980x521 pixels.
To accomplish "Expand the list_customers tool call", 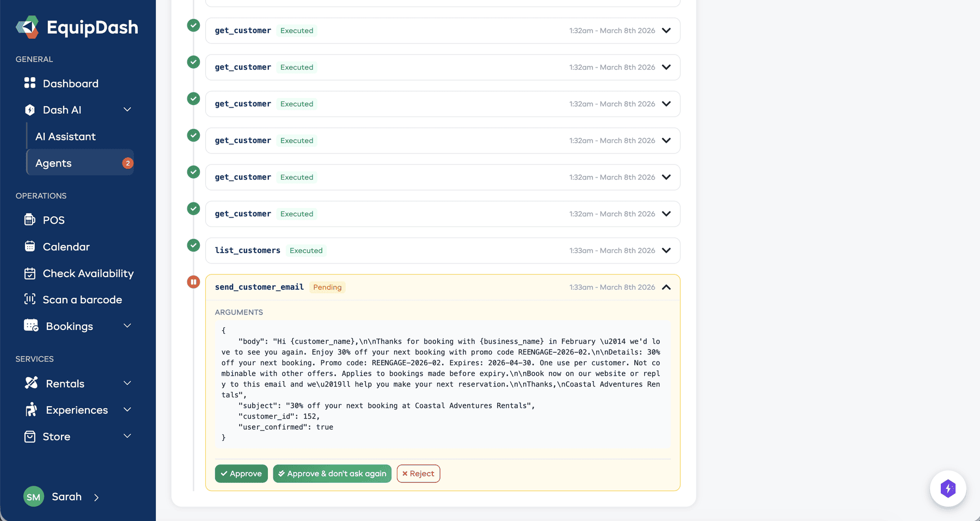I will pos(666,250).
